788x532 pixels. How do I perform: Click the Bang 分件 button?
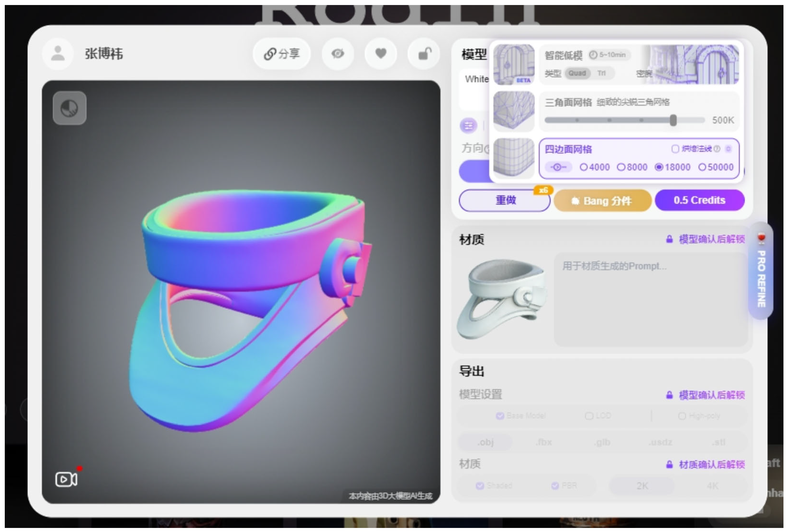[603, 201]
